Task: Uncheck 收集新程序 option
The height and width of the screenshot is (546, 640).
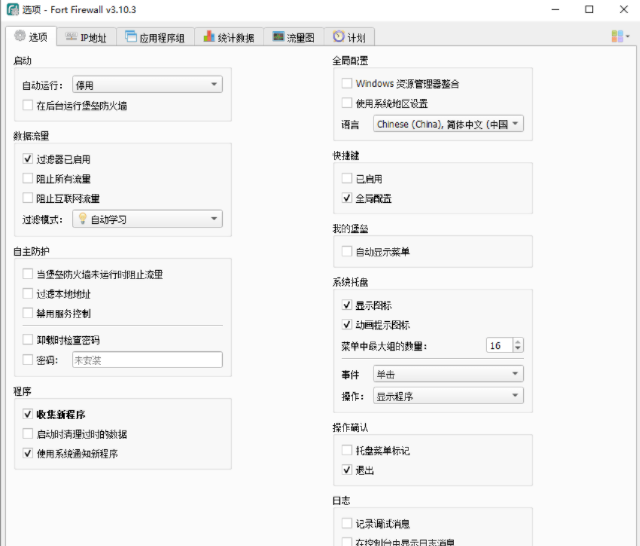Action: [28, 414]
